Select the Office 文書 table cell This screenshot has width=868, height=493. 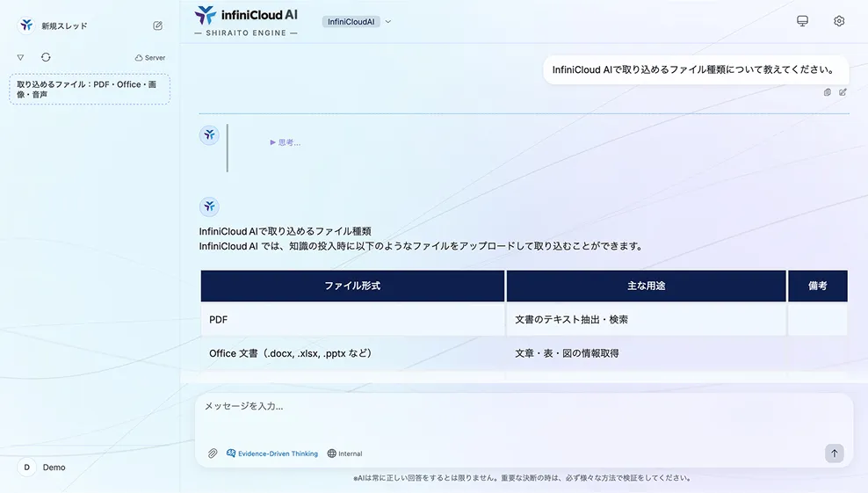352,353
